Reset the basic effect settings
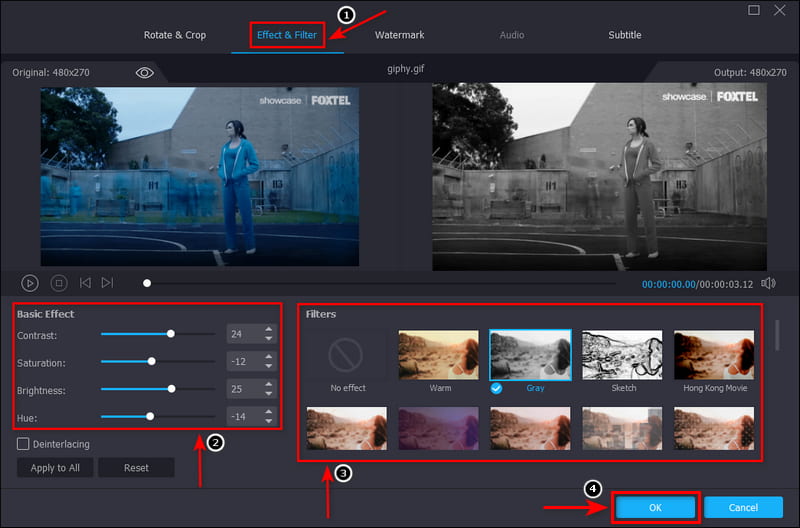The width and height of the screenshot is (800, 528). pos(136,468)
